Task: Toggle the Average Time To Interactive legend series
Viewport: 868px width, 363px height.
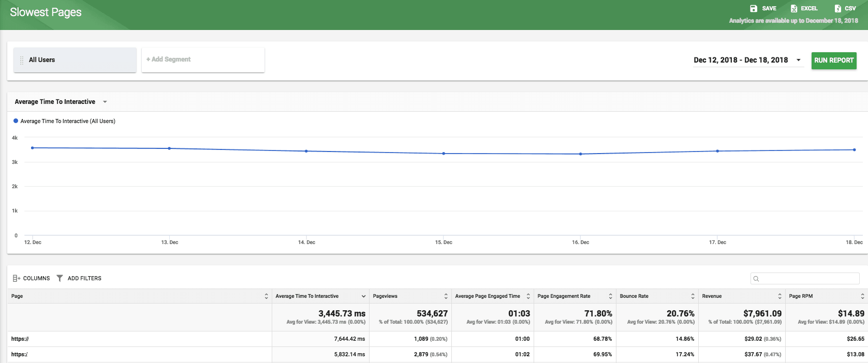Action: coord(64,121)
